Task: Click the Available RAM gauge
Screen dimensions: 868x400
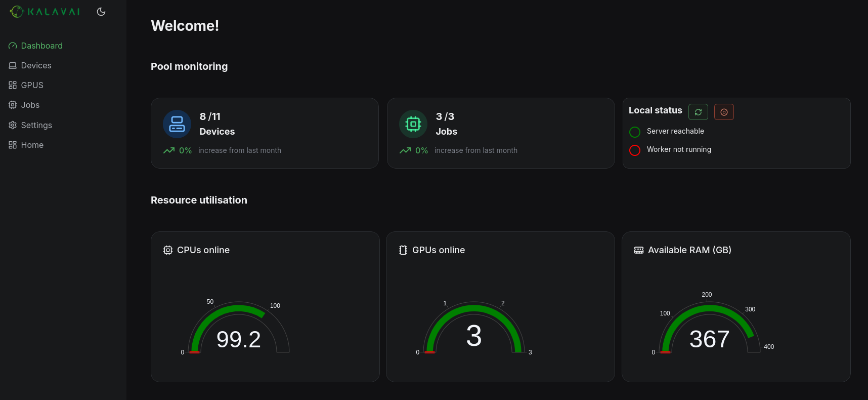Action: (710, 329)
